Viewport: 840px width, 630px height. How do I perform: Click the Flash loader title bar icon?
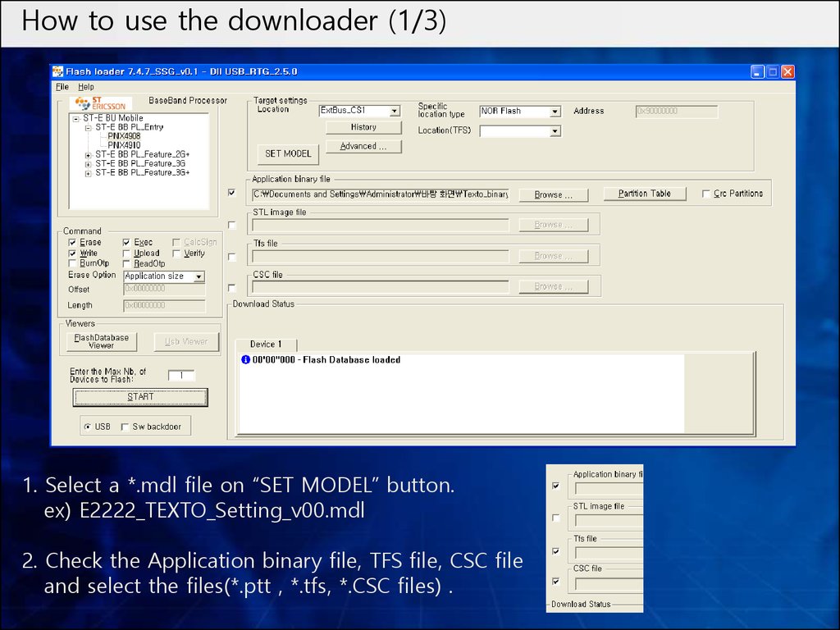click(58, 71)
